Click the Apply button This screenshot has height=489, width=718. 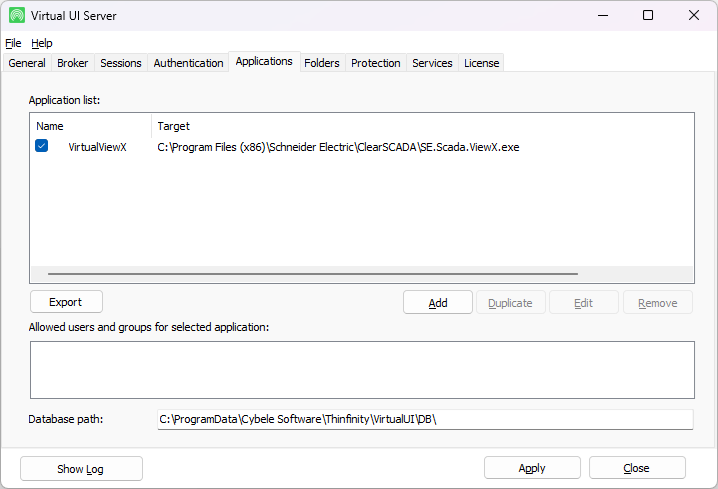point(532,468)
